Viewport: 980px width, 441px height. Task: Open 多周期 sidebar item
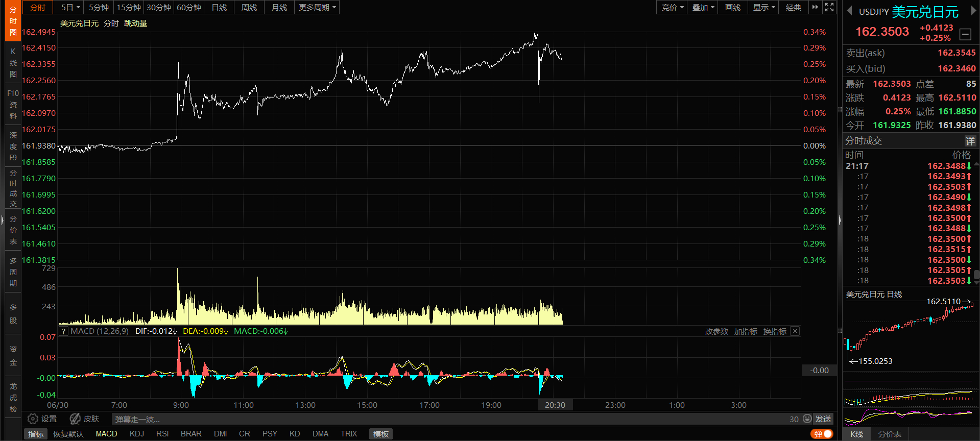[13, 272]
